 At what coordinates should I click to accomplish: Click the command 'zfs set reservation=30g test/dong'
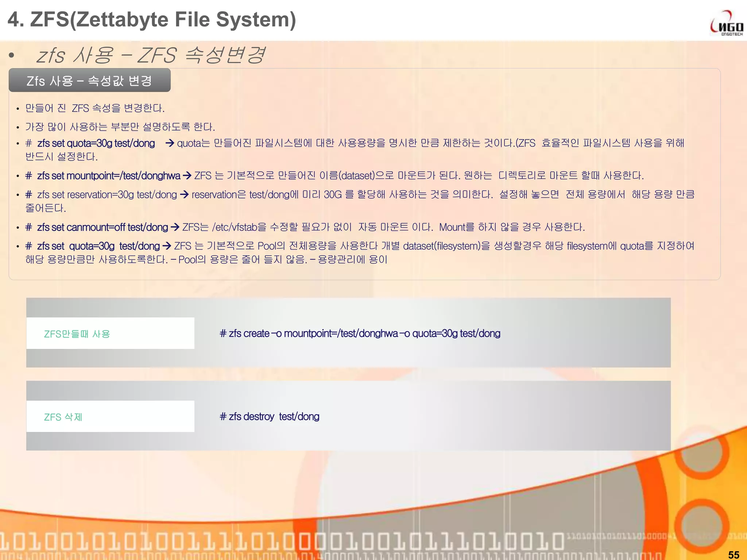click(x=107, y=195)
